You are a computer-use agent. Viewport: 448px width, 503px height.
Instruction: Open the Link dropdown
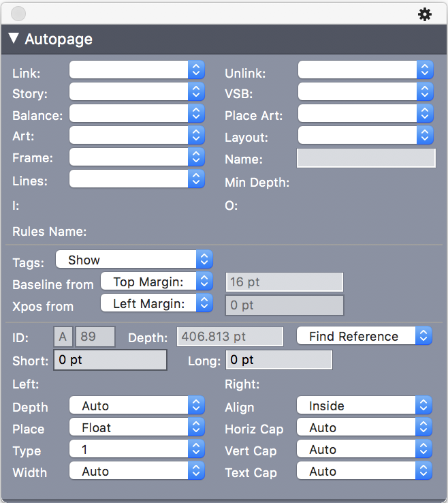(x=137, y=70)
